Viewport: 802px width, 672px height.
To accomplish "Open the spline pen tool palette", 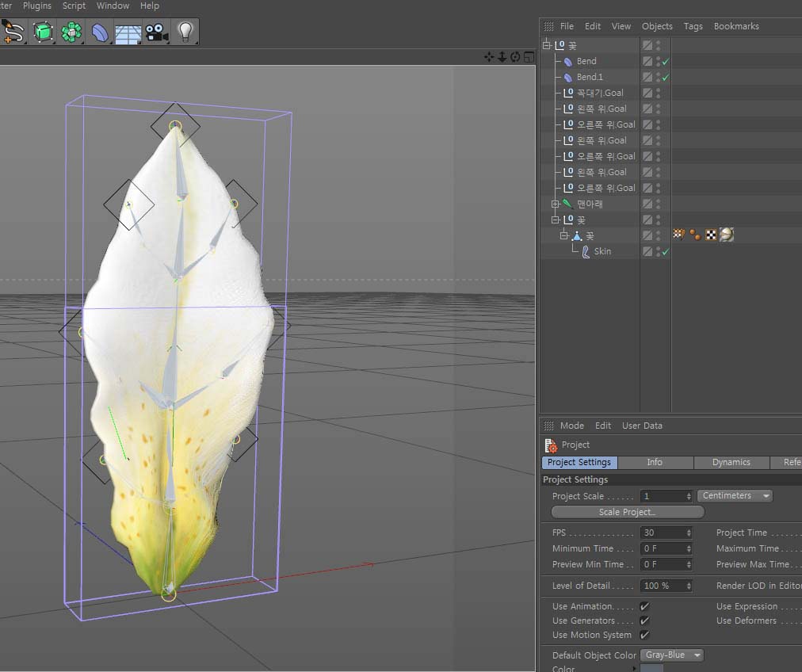I will pyautogui.click(x=13, y=32).
